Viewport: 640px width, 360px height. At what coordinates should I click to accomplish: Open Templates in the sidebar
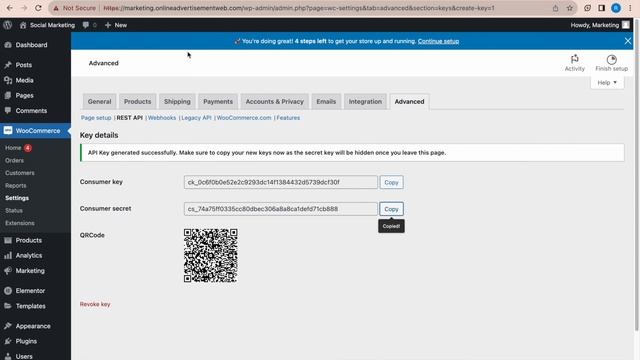click(x=31, y=306)
